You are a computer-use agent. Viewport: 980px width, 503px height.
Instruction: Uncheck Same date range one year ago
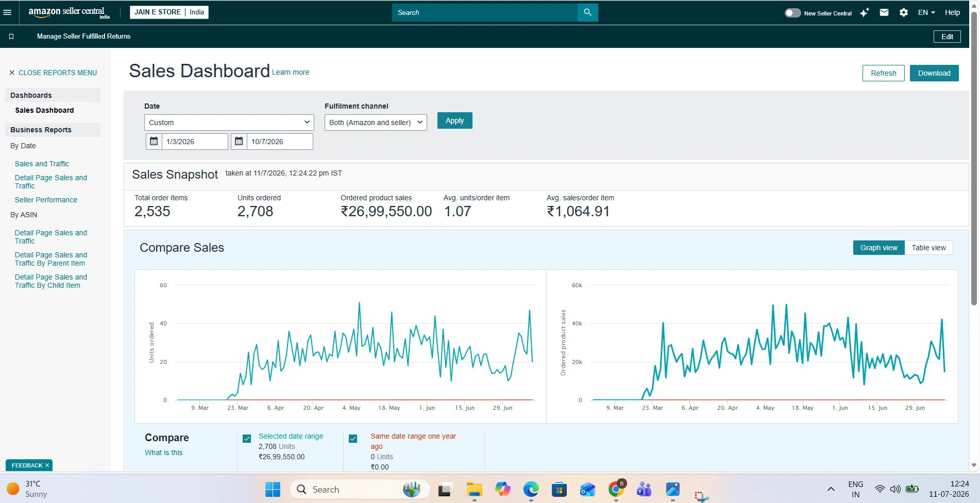click(353, 439)
